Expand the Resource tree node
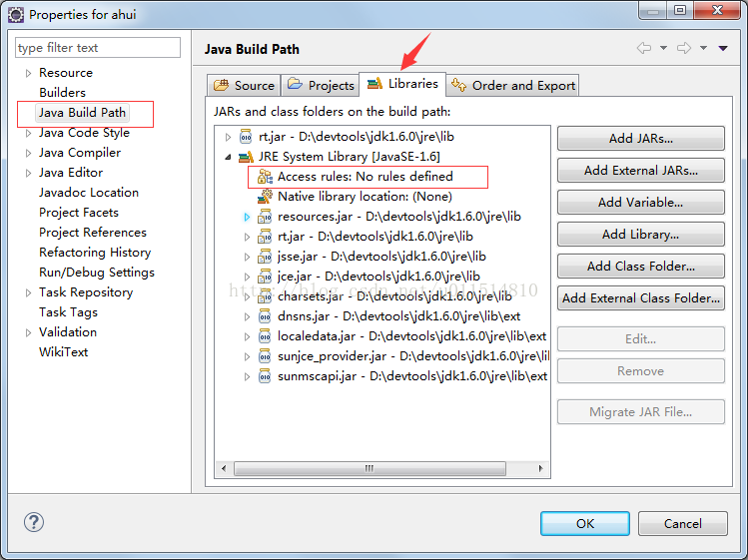Viewport: 748px width, 560px height. [x=28, y=73]
